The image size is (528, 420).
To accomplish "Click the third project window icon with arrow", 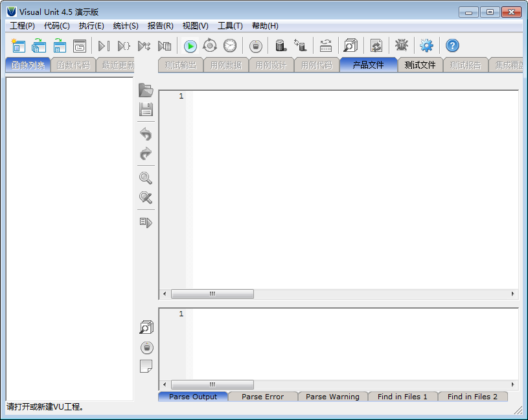I will [60, 45].
